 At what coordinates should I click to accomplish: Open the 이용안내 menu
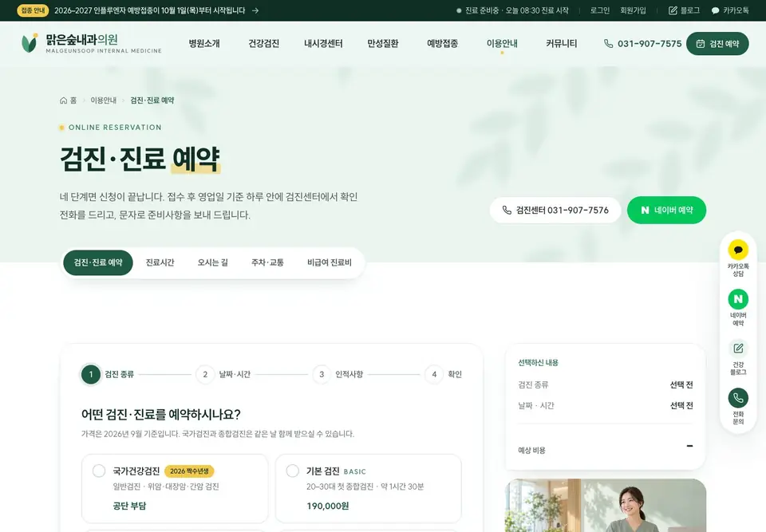502,44
